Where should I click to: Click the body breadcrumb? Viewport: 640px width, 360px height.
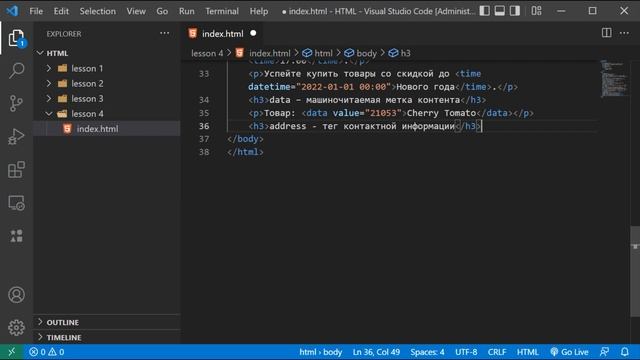(360, 53)
